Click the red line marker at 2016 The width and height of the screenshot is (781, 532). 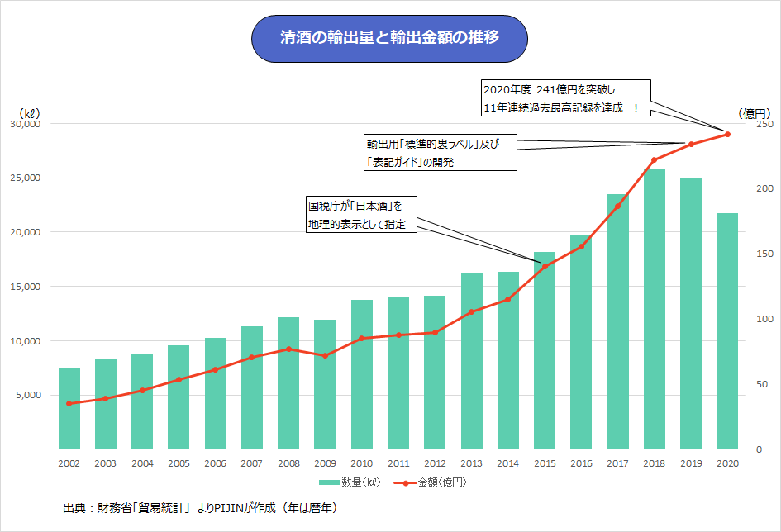click(x=581, y=247)
